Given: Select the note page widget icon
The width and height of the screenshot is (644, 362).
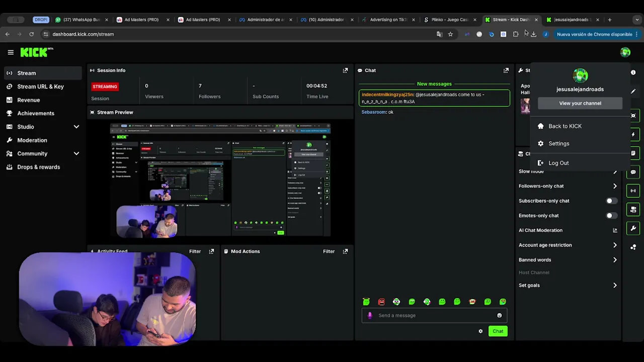Looking at the screenshot, I should click(633, 153).
